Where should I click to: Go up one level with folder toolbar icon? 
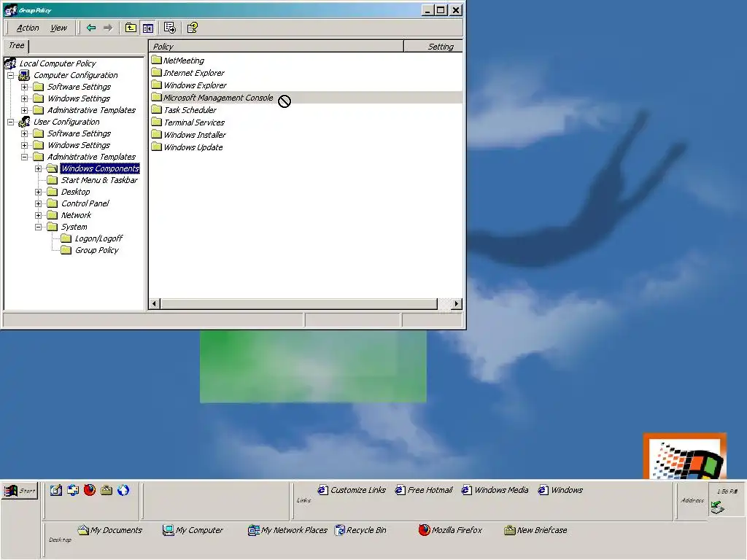pyautogui.click(x=131, y=28)
